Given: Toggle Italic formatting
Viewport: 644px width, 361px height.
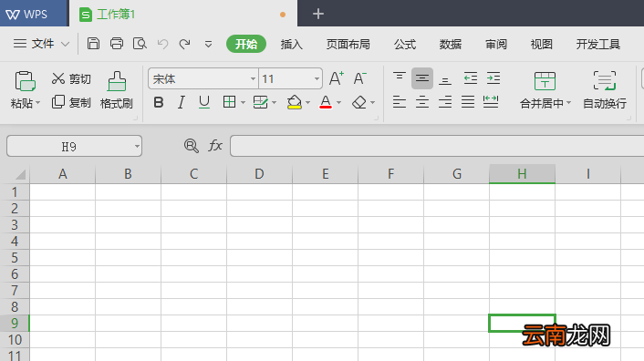Looking at the screenshot, I should 182,102.
